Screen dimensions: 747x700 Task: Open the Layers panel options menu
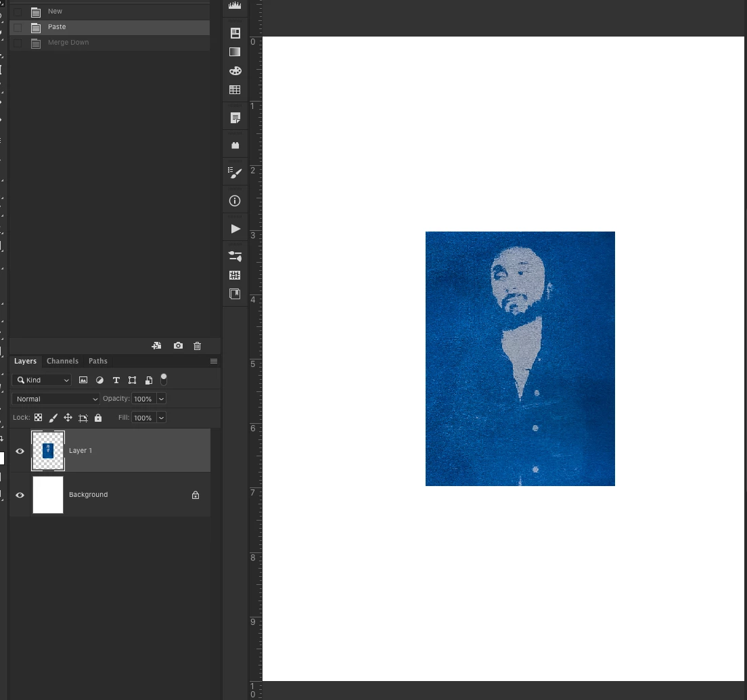pos(214,362)
